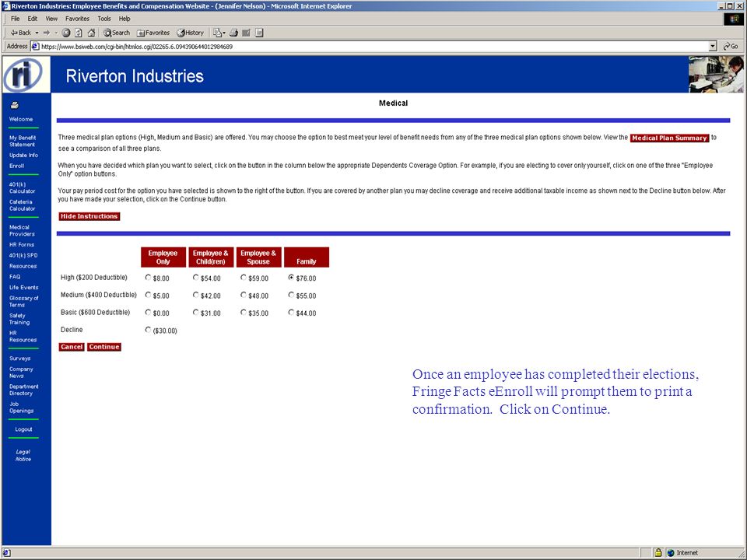
Task: Click the Edit page toolbar icon
Action: pyautogui.click(x=247, y=33)
